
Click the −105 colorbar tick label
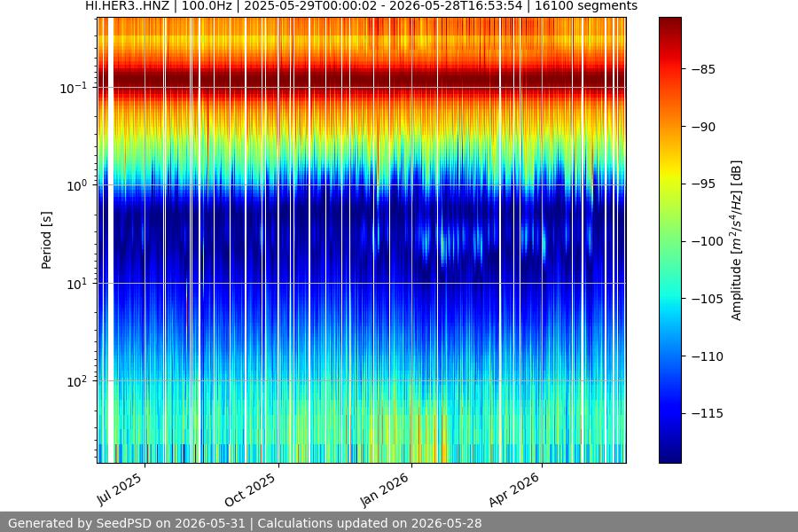(708, 298)
